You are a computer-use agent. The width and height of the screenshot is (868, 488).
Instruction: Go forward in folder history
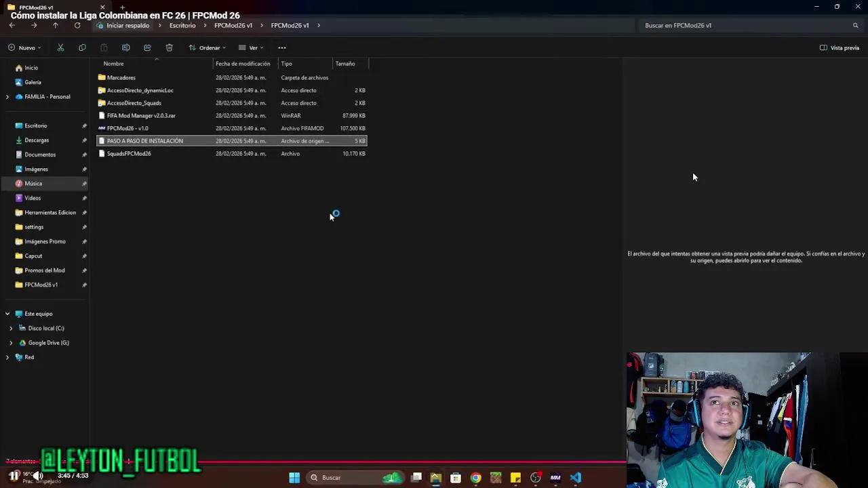click(34, 25)
